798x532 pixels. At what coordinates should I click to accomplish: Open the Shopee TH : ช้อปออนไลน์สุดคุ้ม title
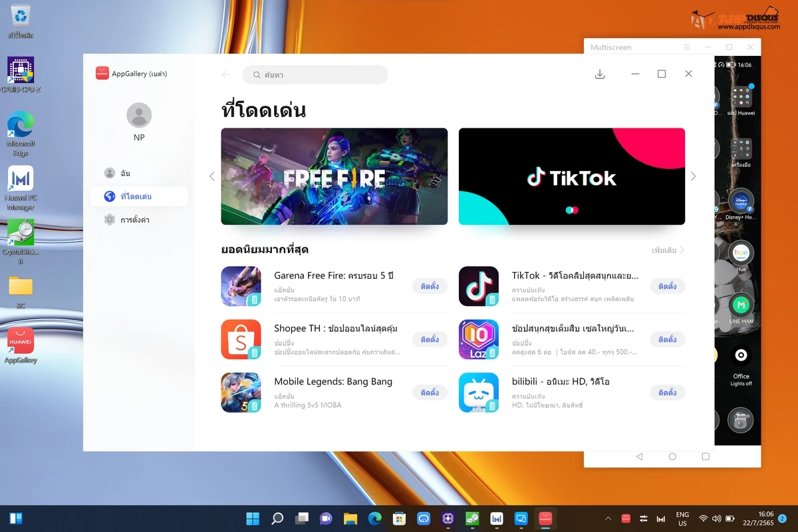336,329
